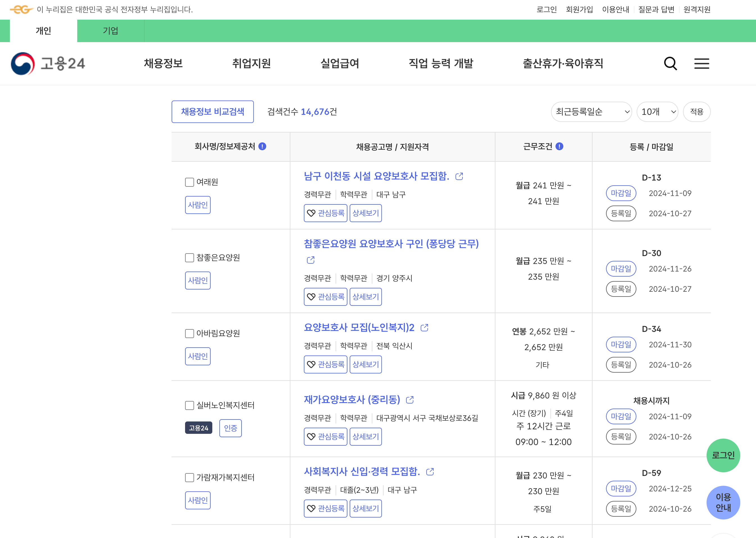
Task: Click the 채용정보 비교검색 button
Action: pyautogui.click(x=213, y=112)
